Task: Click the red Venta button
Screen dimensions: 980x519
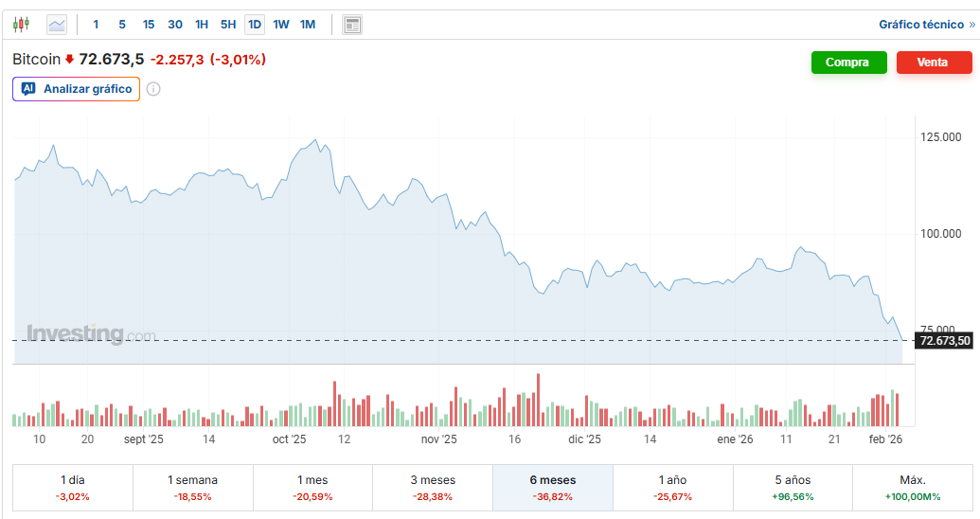Action: pyautogui.click(x=935, y=63)
